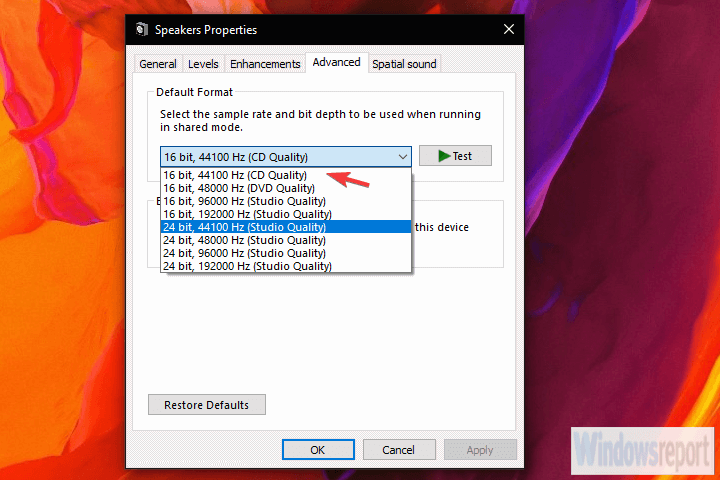
Task: Click the Test button with play icon
Action: (455, 156)
